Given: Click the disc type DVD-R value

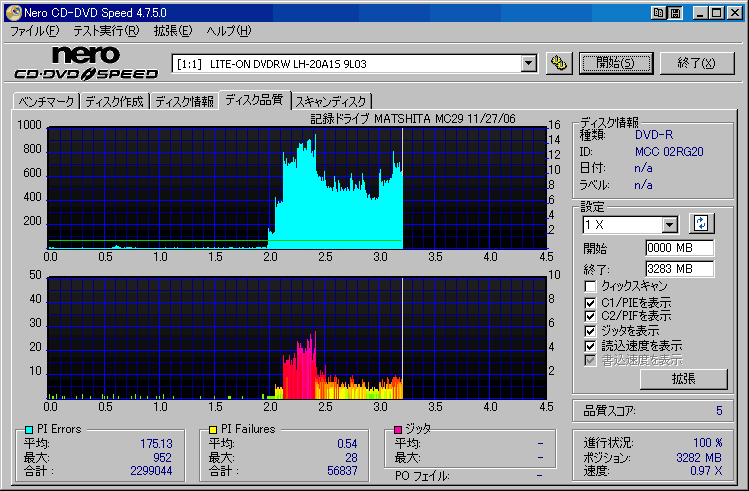Looking at the screenshot, I should click(653, 135).
